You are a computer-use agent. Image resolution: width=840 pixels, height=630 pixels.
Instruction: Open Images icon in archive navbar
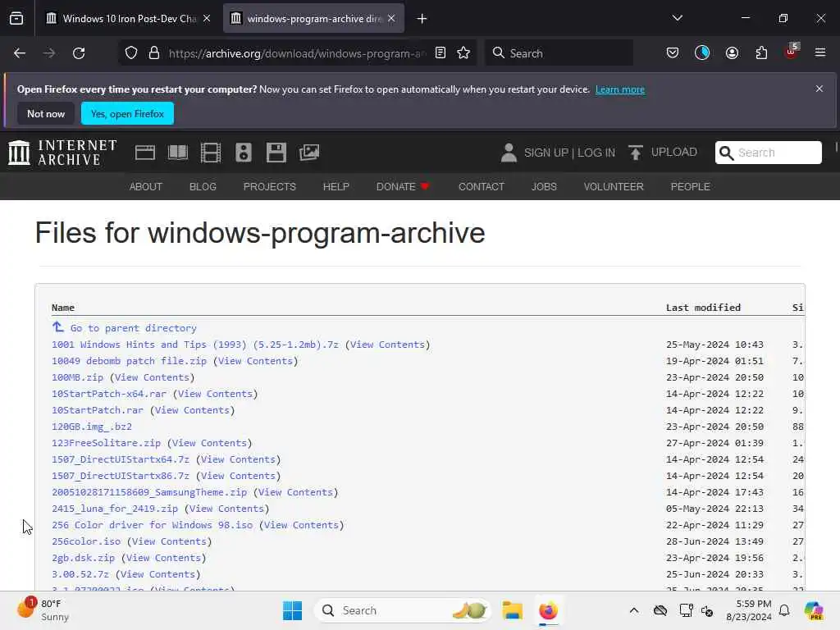(x=309, y=153)
